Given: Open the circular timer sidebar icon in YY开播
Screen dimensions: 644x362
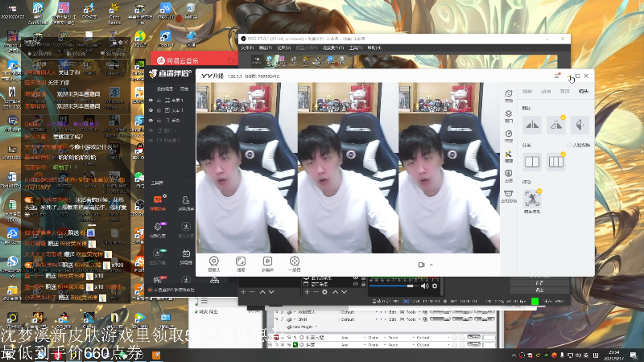Looking at the screenshot, I should (x=509, y=134).
